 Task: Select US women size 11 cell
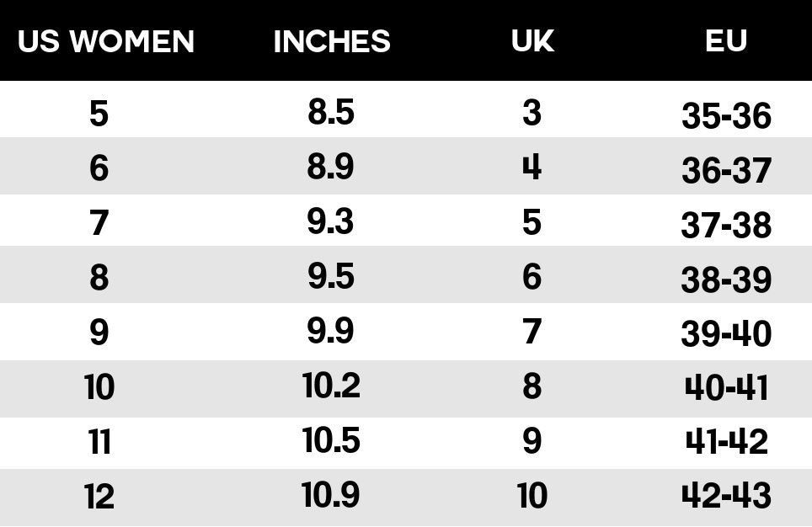[99, 442]
